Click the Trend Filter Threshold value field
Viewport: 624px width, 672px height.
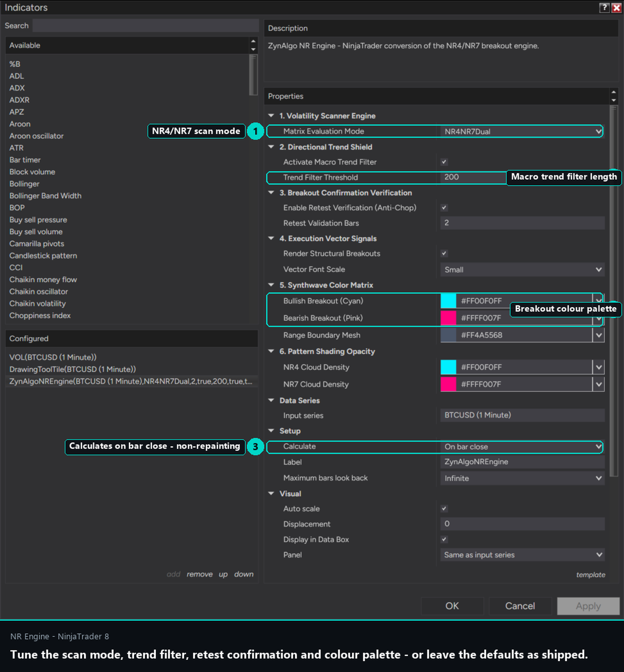473,177
